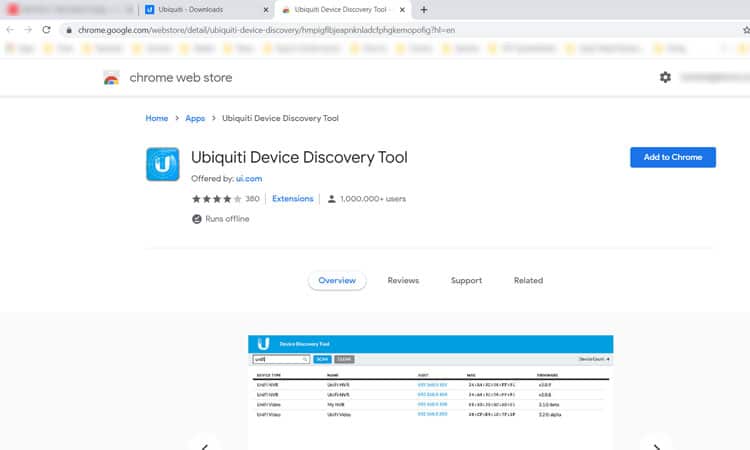750x450 pixels.
Task: Open the web store settings gear
Action: point(665,77)
